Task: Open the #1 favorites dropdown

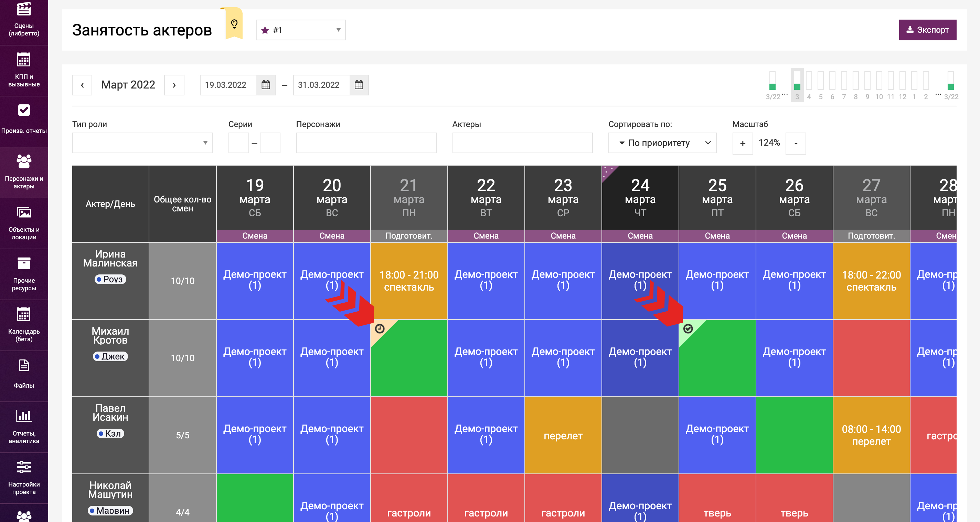Action: 301,30
